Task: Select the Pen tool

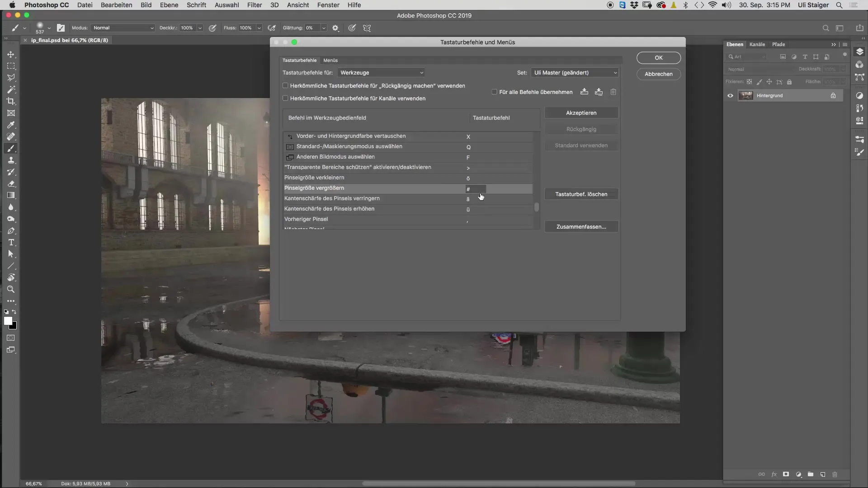Action: point(11,230)
